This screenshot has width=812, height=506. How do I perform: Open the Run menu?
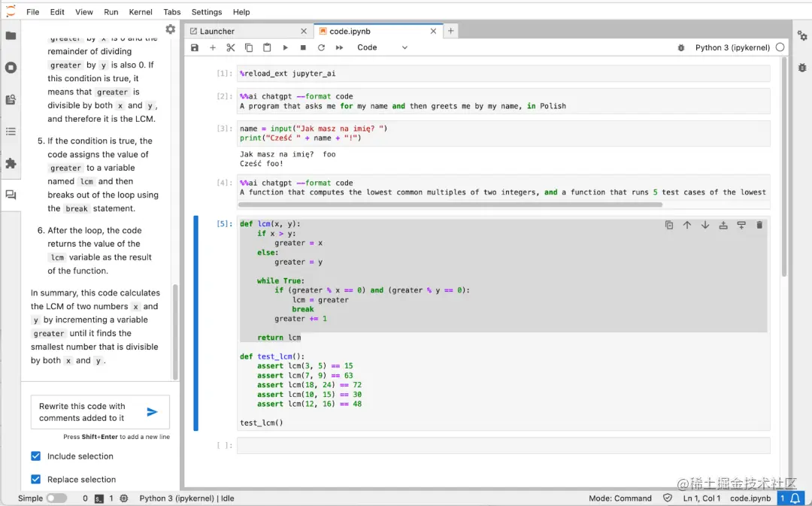pyautogui.click(x=111, y=12)
